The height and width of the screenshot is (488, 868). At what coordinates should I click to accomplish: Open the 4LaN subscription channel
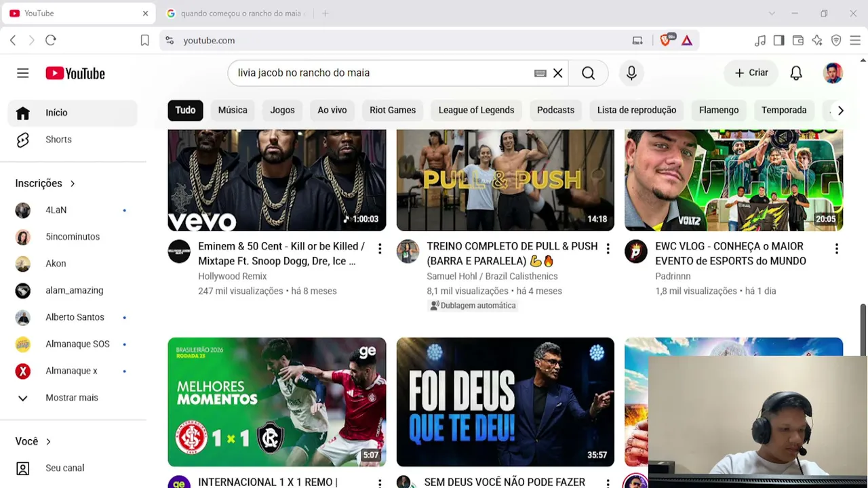click(x=73, y=210)
